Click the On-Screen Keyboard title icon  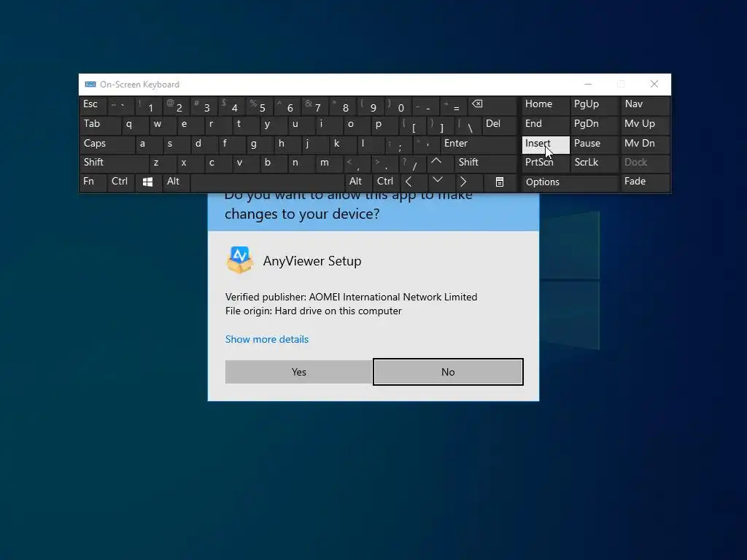coord(90,85)
